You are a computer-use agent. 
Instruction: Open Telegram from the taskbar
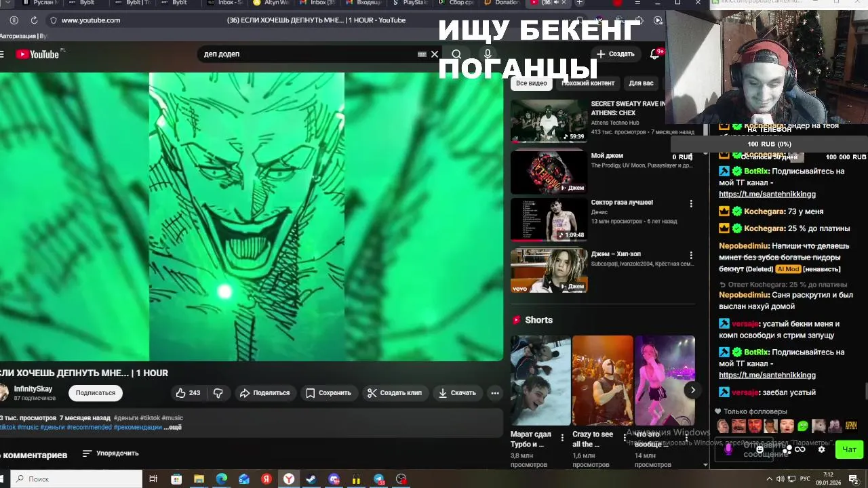coord(379,479)
